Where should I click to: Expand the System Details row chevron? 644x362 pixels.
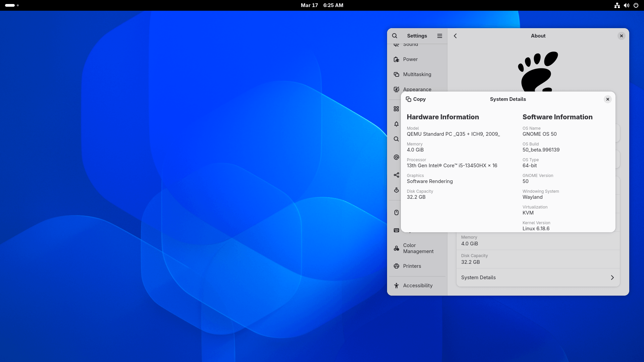[612, 278]
